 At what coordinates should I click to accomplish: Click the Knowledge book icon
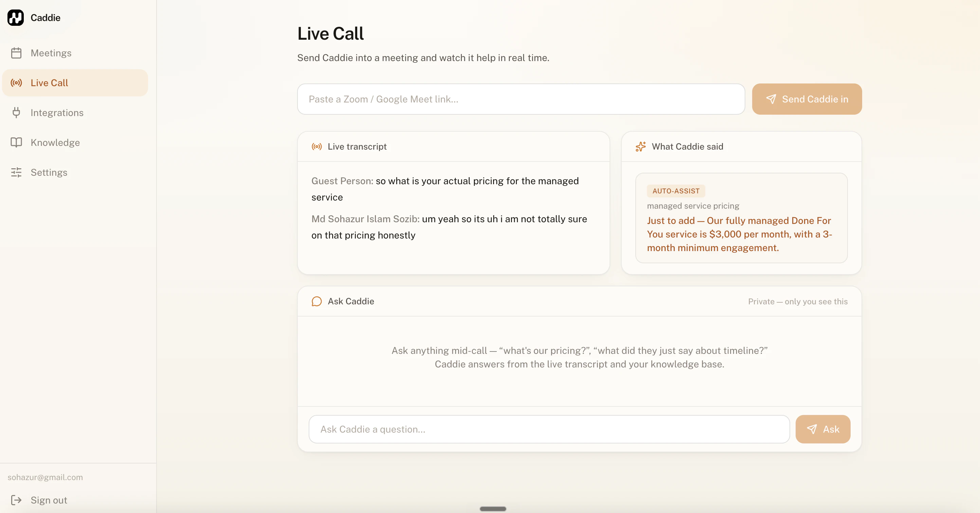[16, 142]
